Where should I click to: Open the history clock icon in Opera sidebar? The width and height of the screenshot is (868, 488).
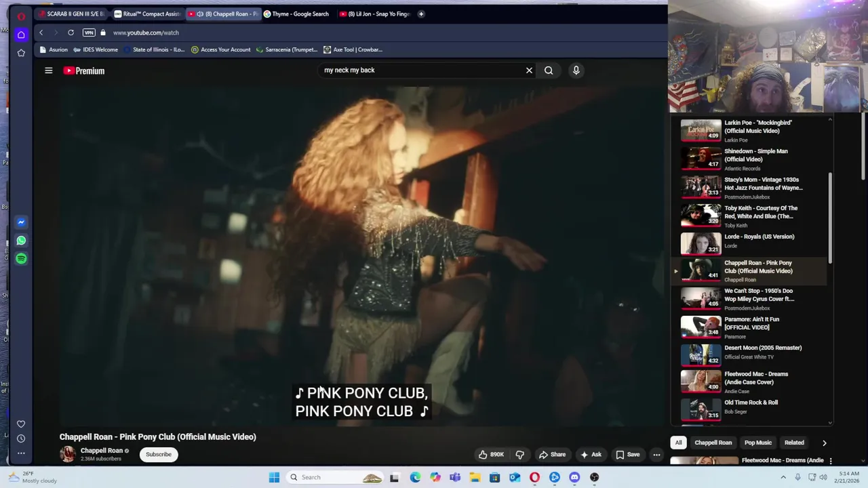[x=21, y=439]
